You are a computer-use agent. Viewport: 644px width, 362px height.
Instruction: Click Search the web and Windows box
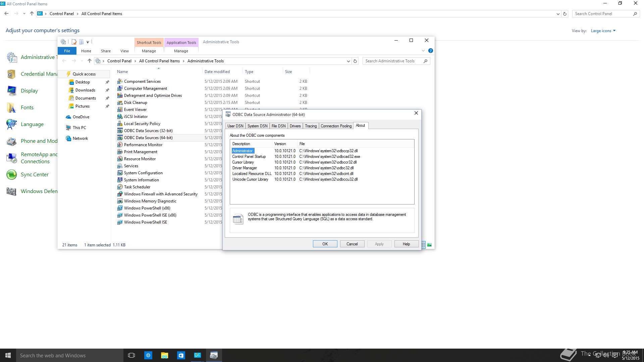[x=70, y=355]
